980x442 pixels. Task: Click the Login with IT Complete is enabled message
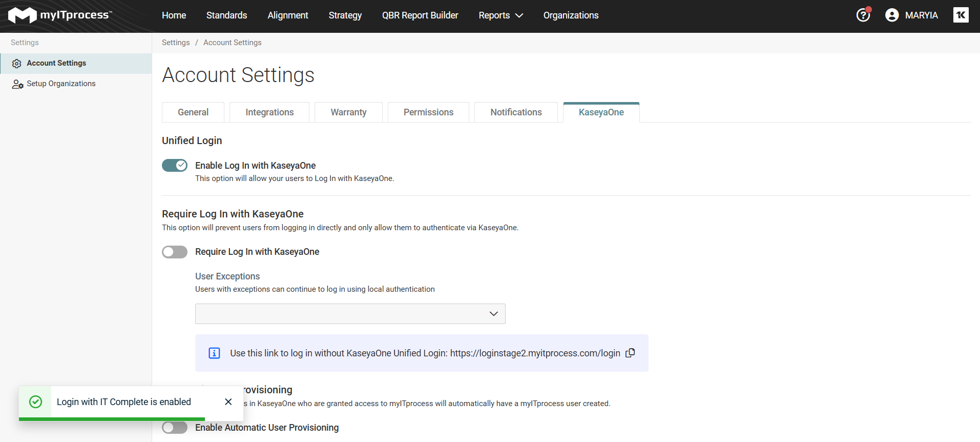coord(124,402)
